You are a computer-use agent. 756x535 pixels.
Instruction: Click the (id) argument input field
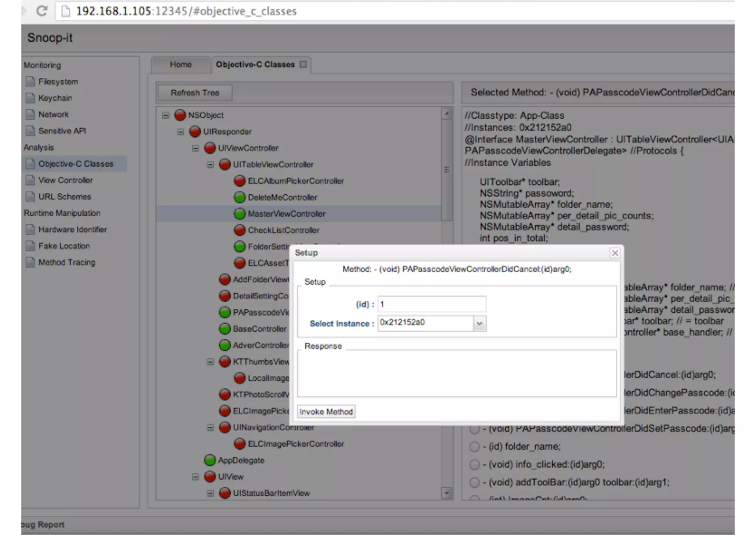[x=431, y=304]
